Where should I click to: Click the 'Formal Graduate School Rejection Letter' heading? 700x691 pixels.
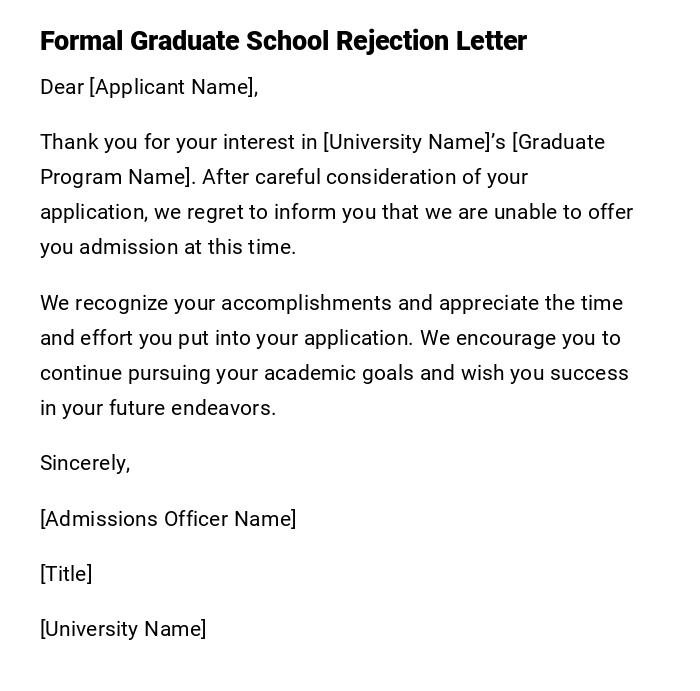pos(283,41)
